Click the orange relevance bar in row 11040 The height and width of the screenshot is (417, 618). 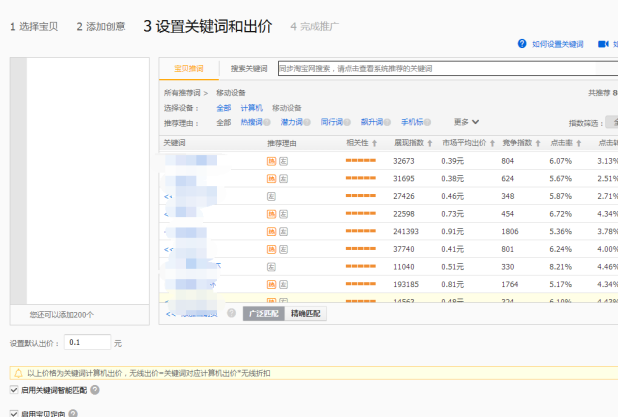361,266
